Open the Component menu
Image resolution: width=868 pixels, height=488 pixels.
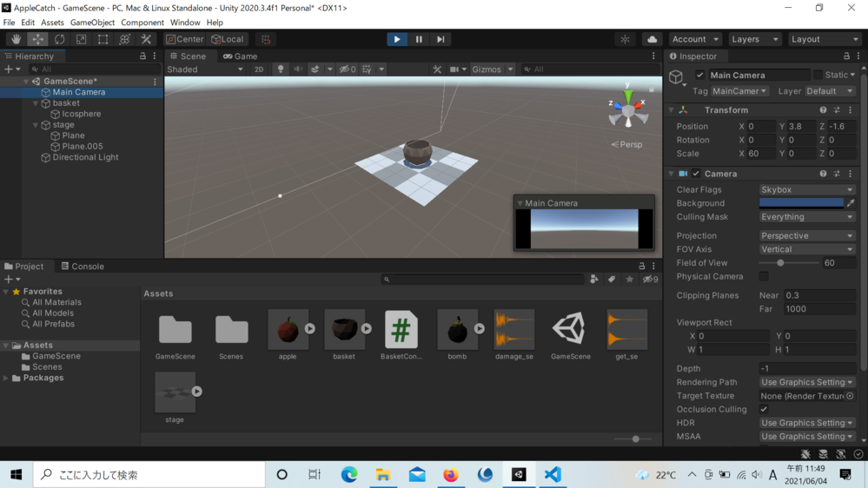[142, 23]
